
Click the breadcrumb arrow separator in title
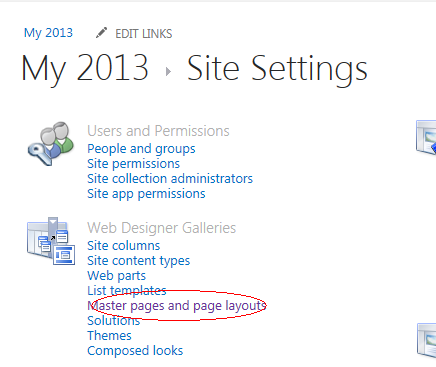coord(168,71)
